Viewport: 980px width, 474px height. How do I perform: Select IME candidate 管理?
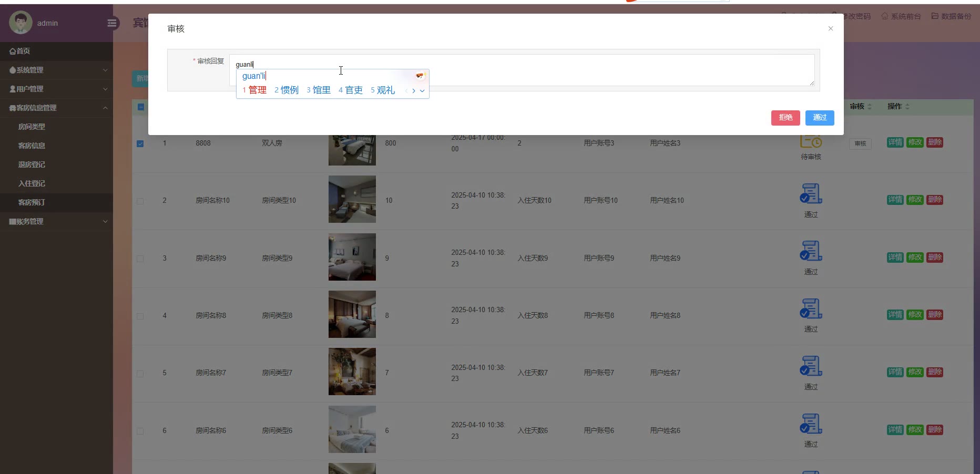(x=257, y=90)
